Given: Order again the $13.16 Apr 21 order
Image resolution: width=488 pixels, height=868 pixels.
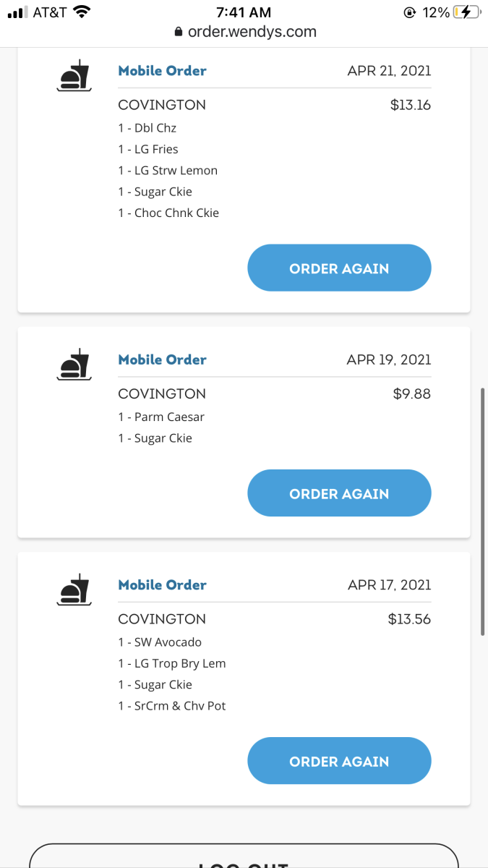Looking at the screenshot, I should (339, 268).
